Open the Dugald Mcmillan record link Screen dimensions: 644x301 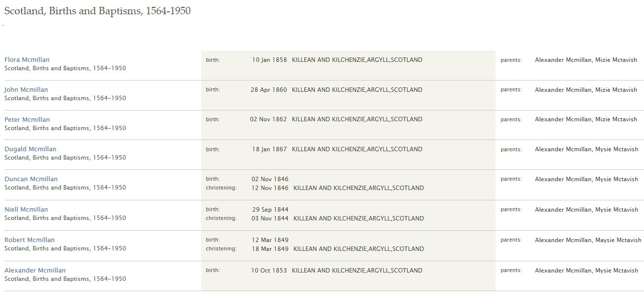(x=30, y=149)
